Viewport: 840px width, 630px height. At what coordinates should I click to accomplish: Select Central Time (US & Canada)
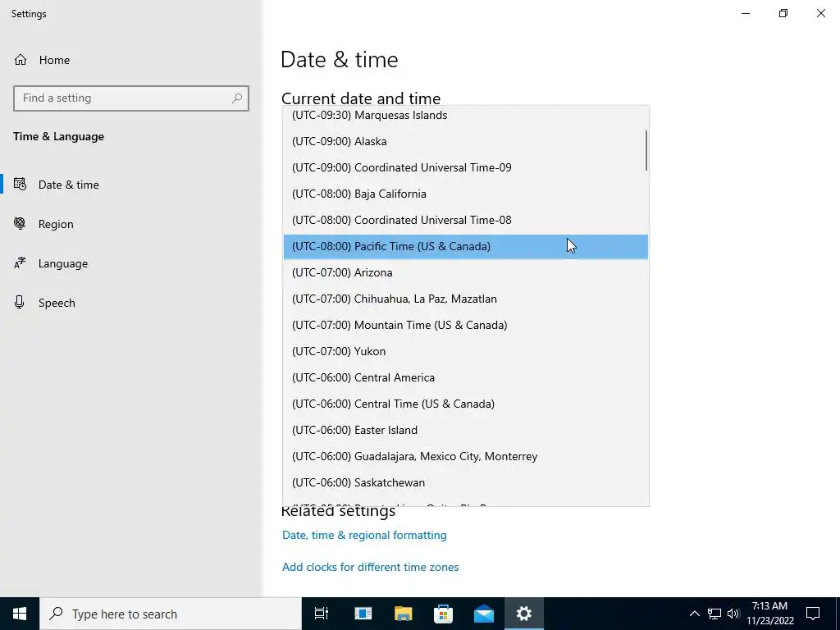click(x=466, y=404)
